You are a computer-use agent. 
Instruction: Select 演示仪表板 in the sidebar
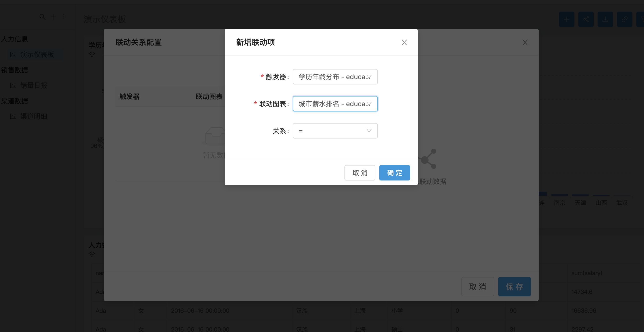(37, 55)
